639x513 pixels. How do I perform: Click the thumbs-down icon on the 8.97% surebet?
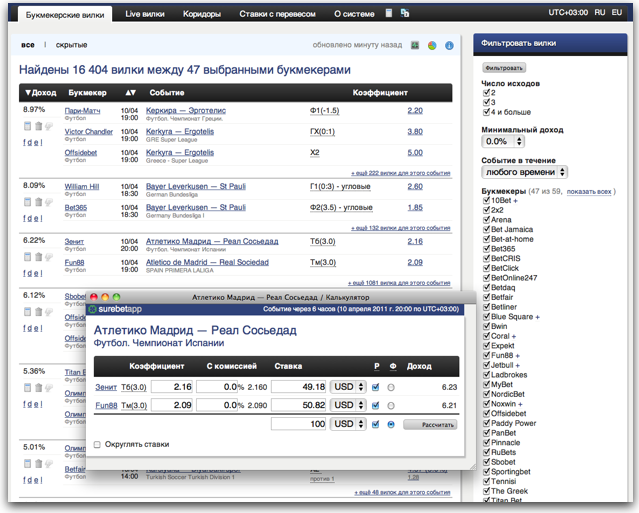(49, 126)
